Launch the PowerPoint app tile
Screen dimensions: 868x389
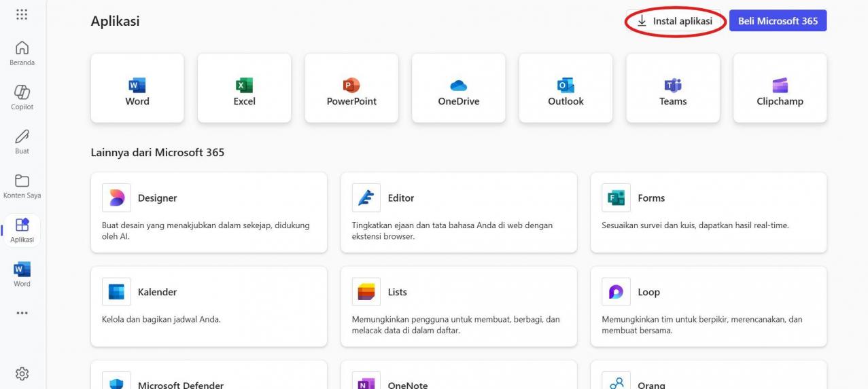(351, 88)
